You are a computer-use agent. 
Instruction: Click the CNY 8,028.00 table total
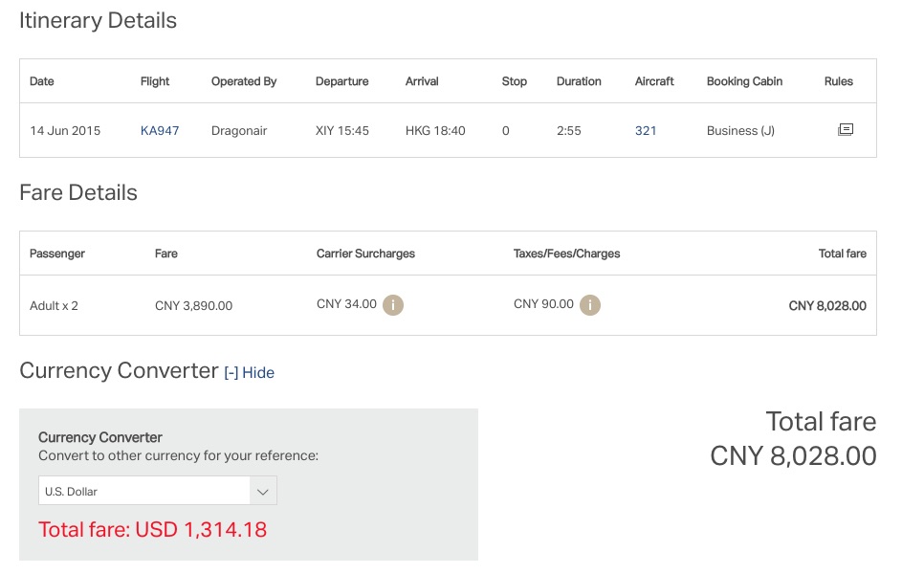[x=827, y=306]
